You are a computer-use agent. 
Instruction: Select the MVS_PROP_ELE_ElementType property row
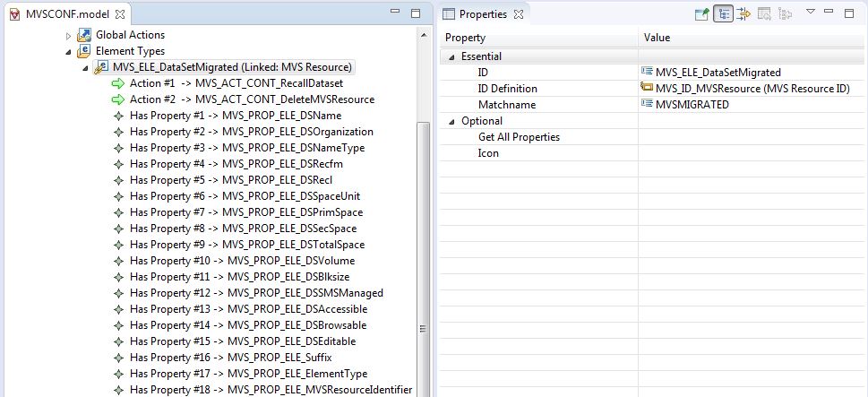pos(248,373)
